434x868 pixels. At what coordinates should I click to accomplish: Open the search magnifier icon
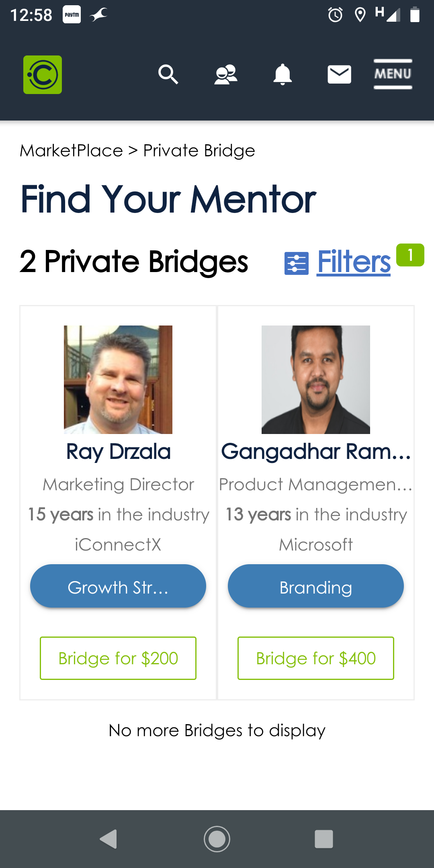168,74
